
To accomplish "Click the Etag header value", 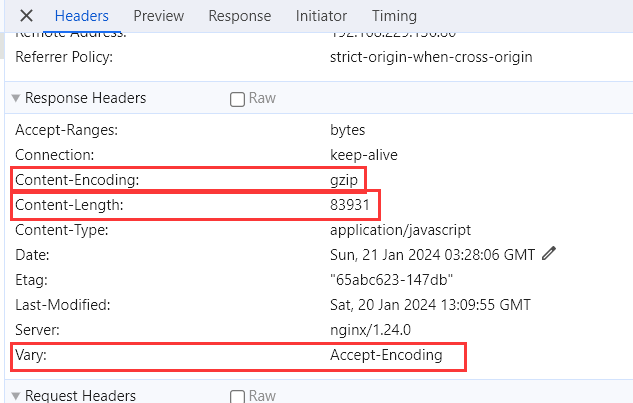I will [392, 280].
